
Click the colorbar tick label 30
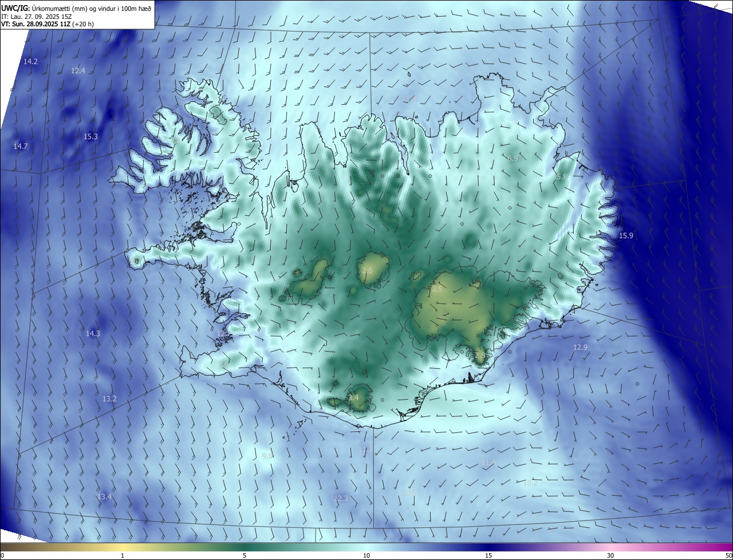click(610, 556)
